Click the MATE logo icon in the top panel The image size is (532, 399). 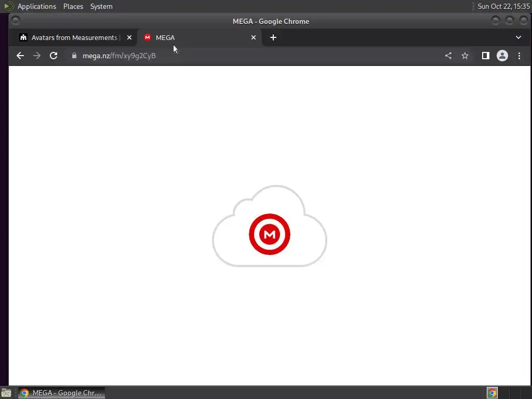[8, 6]
